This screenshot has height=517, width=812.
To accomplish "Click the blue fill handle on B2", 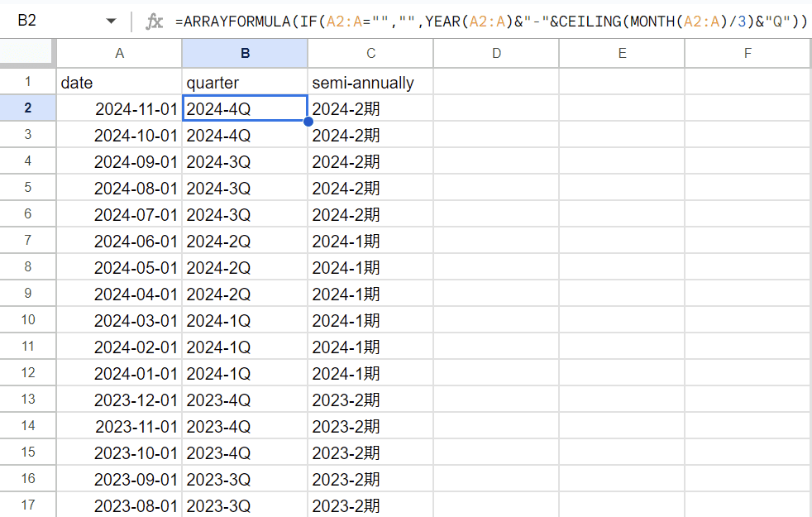I will [308, 122].
